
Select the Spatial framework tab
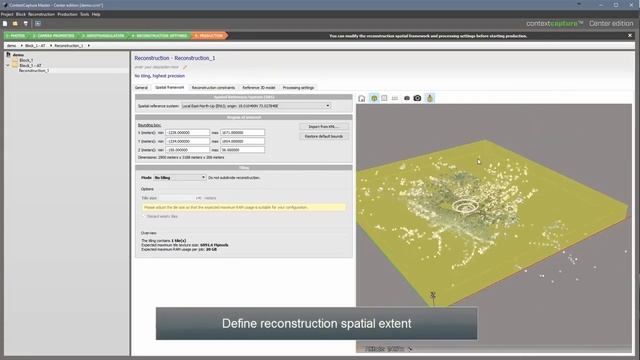pyautogui.click(x=169, y=87)
